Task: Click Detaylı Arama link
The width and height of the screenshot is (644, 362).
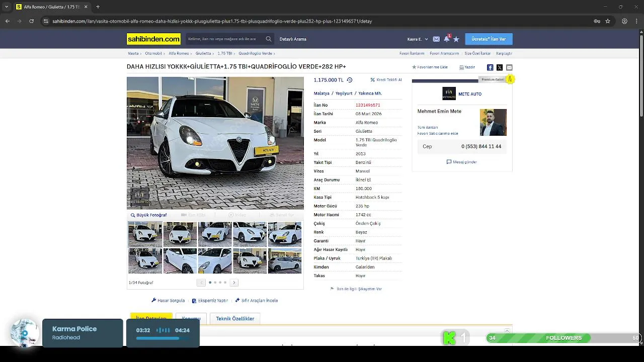Action: (293, 39)
